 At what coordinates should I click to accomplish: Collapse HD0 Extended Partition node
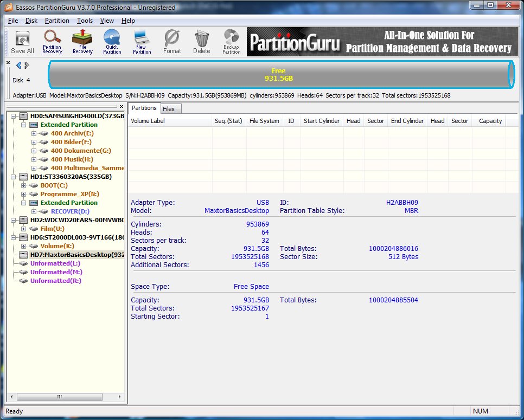23,125
